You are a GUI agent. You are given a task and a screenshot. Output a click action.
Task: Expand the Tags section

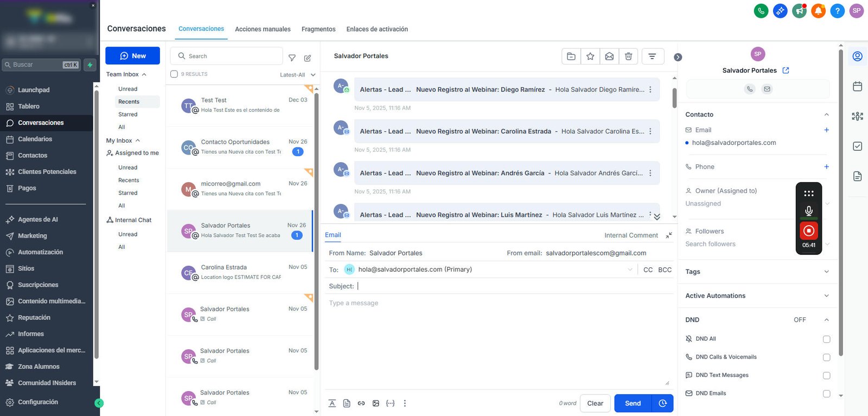click(x=827, y=272)
